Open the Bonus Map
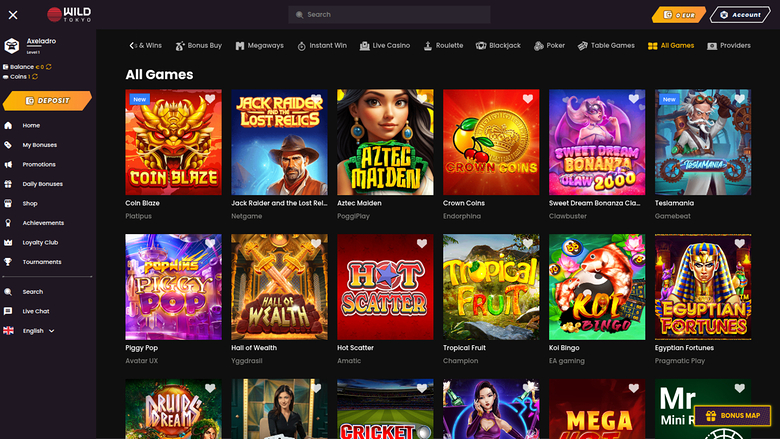The width and height of the screenshot is (780, 439). 733,415
